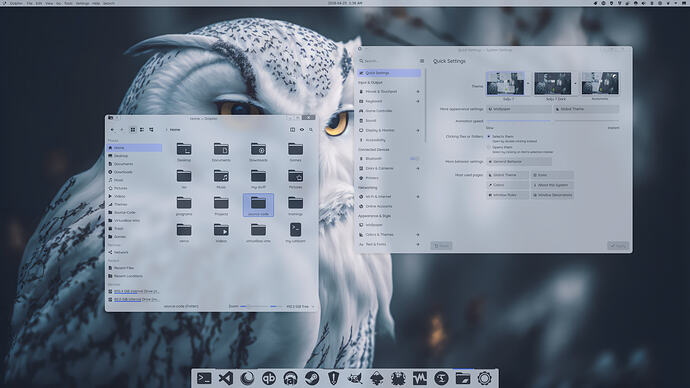Open Inkscape from the dock
This screenshot has width=690, height=388.
tap(377, 378)
